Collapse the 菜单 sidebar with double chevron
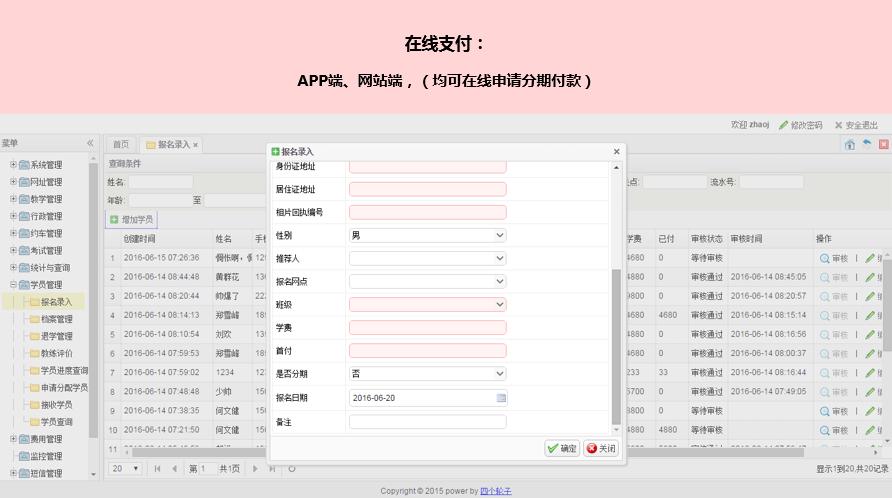 tap(90, 143)
